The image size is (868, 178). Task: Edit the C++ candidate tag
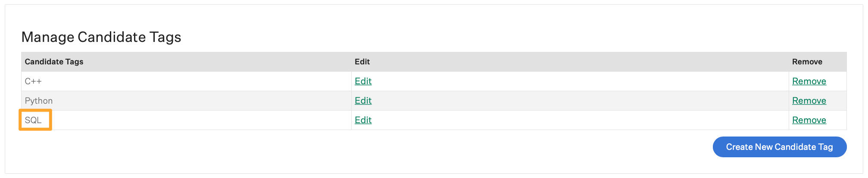(363, 81)
